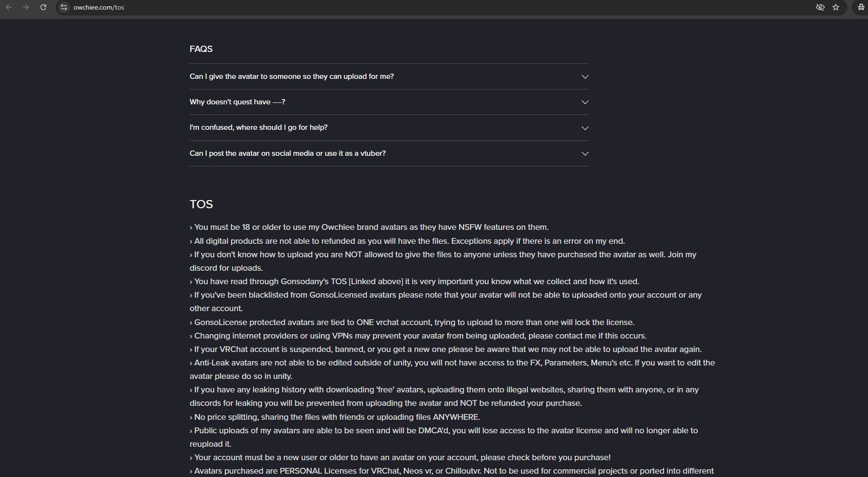The width and height of the screenshot is (868, 477).
Task: Open the Incognito profile icon
Action: pos(861,7)
